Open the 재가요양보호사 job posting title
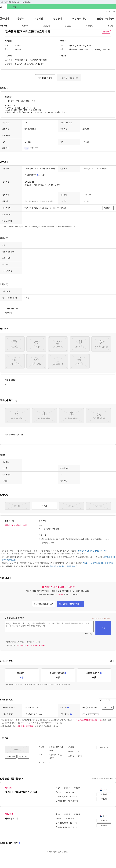 point(11,818)
